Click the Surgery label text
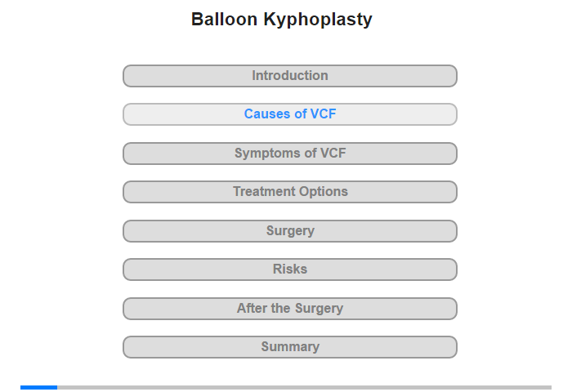Screen dimensions: 572x392 290,231
